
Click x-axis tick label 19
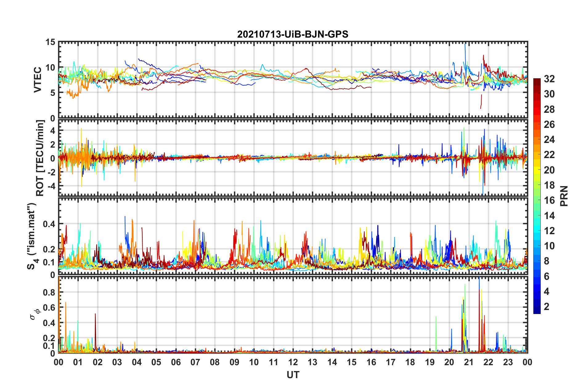click(430, 362)
